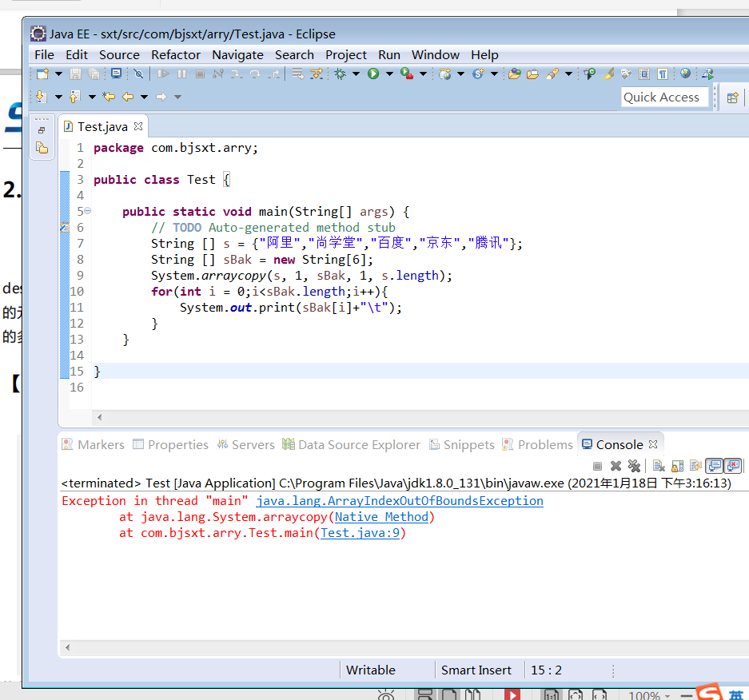Screen dimensions: 749x700
Task: Toggle Mark Occurrences highlighter icon
Action: 608,74
